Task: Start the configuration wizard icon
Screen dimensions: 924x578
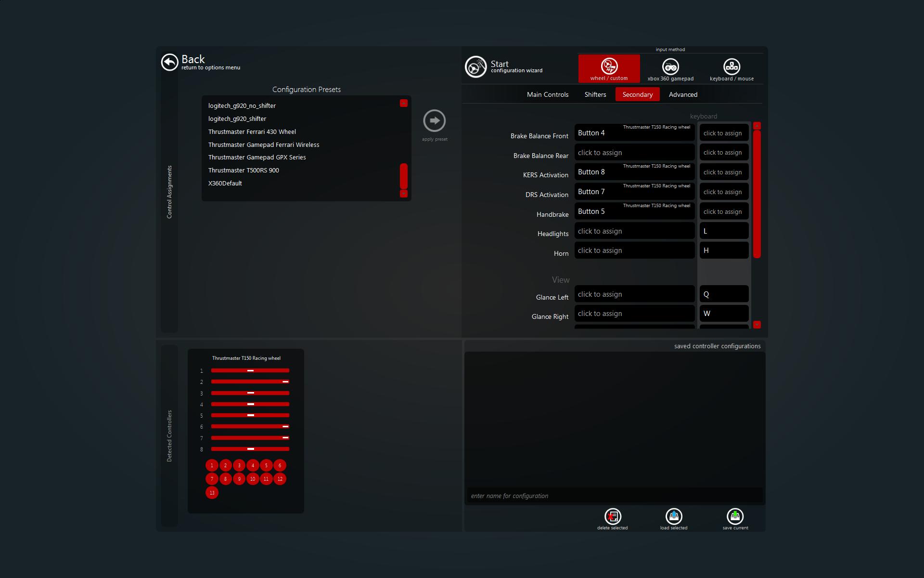Action: [475, 67]
